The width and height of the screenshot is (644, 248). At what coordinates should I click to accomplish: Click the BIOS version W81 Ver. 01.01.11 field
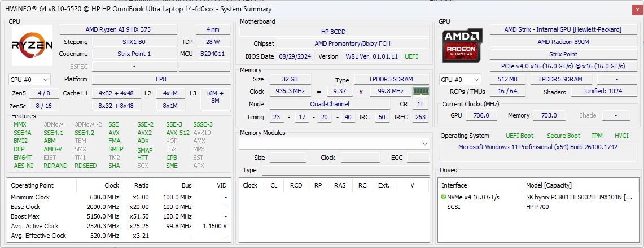point(373,56)
